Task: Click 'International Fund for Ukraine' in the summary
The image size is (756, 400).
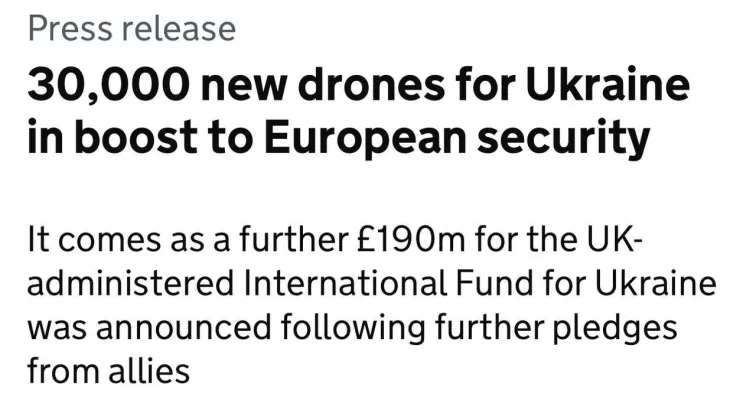Action: 480,283
